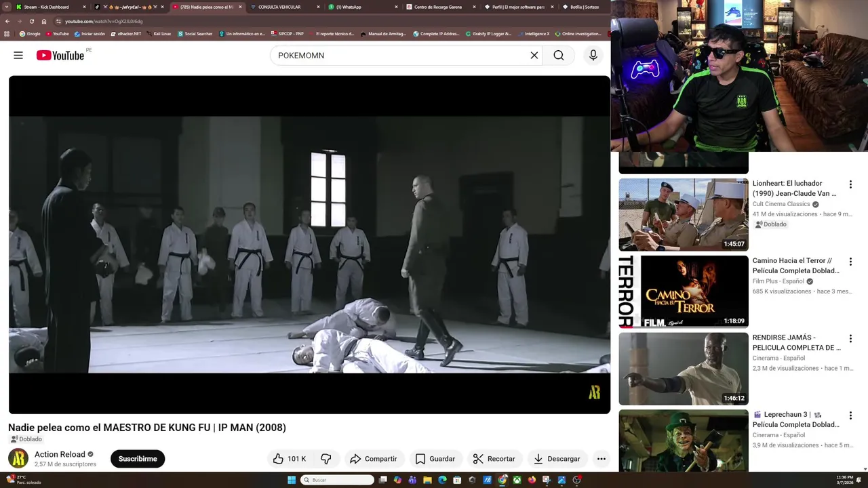The image size is (868, 488).
Task: Open the Xbox app on taskbar
Action: pyautogui.click(x=517, y=480)
